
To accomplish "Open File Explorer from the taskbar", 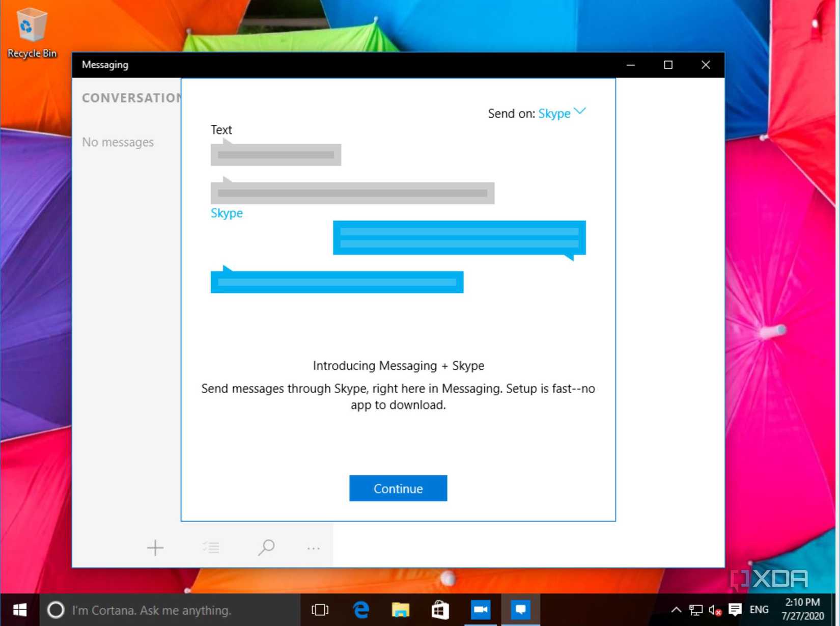I will 401,610.
